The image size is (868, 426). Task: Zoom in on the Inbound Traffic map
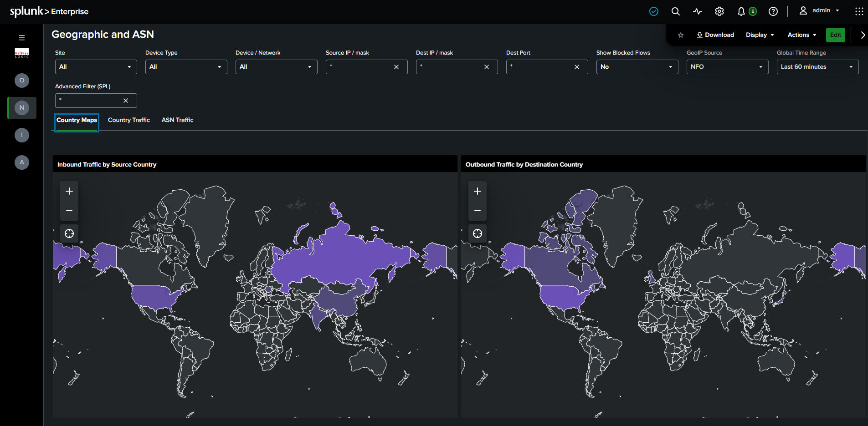(x=69, y=191)
